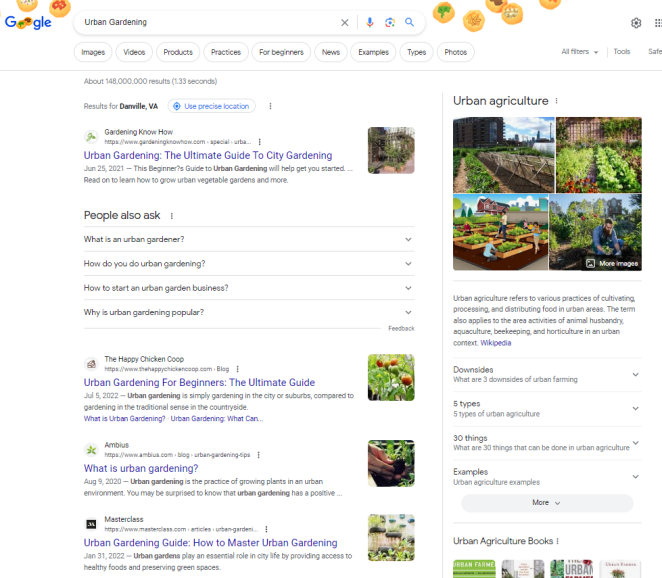Image resolution: width=662 pixels, height=578 pixels.
Task: Expand 'Why is urban gardening popular?' question
Action: tap(249, 312)
